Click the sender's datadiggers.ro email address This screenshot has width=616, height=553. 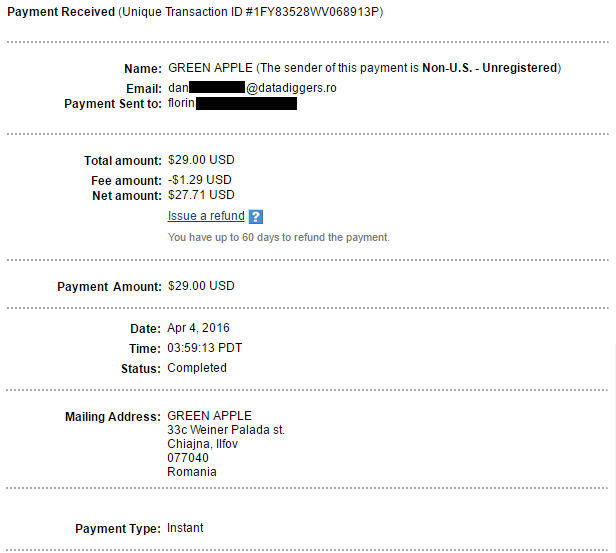pos(284,88)
